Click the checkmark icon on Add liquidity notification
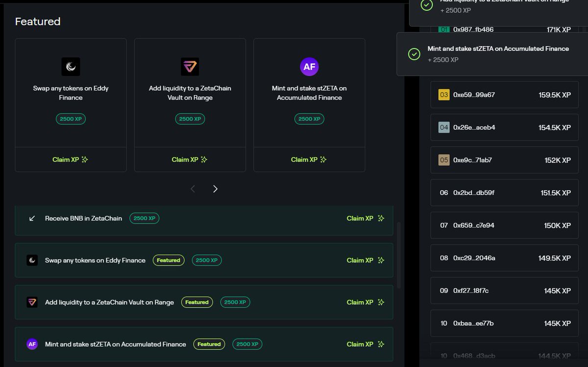The height and width of the screenshot is (367, 588). click(x=427, y=5)
